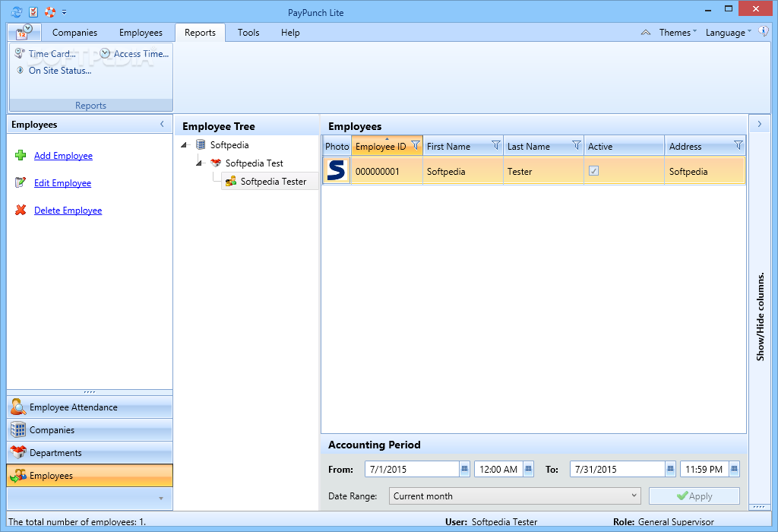
Task: Switch to the Companies ribbon tab
Action: point(75,33)
